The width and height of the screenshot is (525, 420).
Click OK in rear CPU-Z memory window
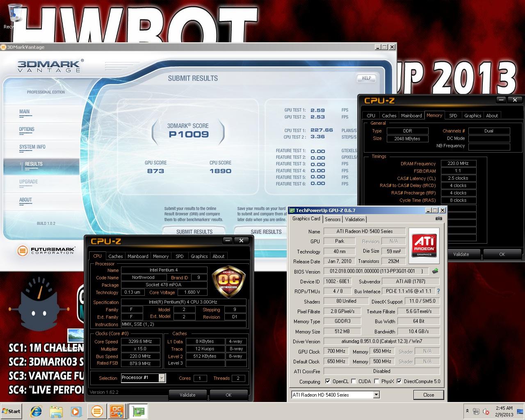point(502,254)
